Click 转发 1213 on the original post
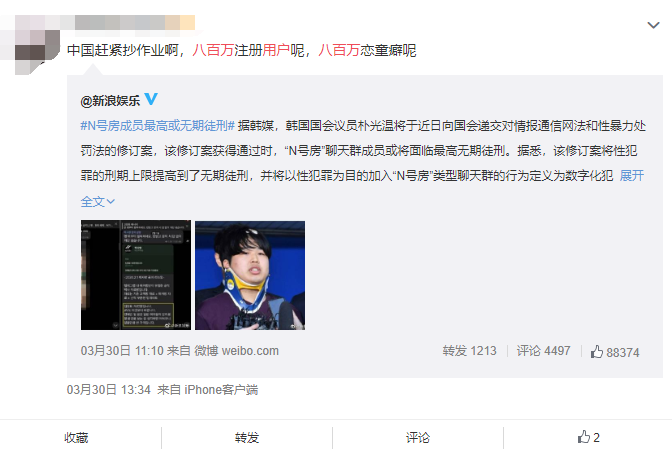The height and width of the screenshot is (455, 672). [x=469, y=351]
